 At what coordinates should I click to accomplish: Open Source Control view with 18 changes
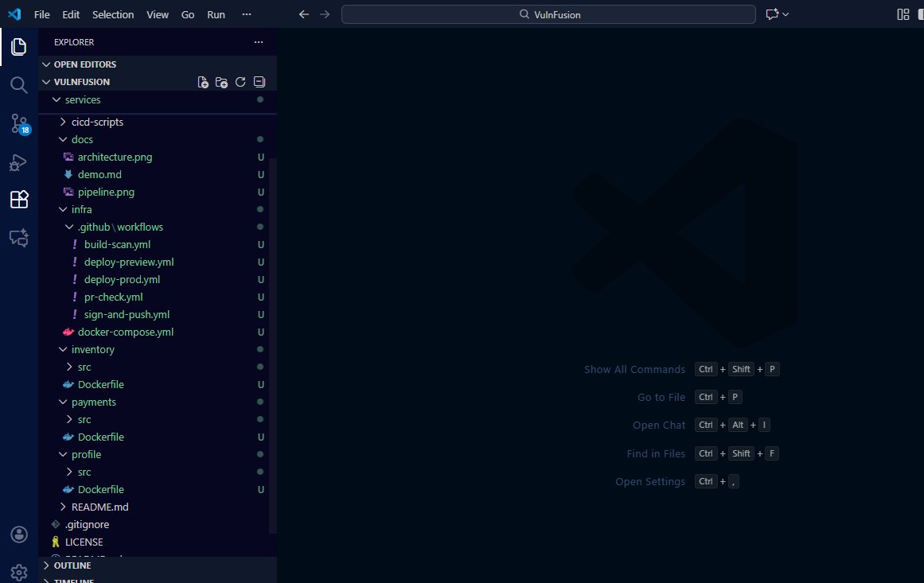pyautogui.click(x=19, y=123)
